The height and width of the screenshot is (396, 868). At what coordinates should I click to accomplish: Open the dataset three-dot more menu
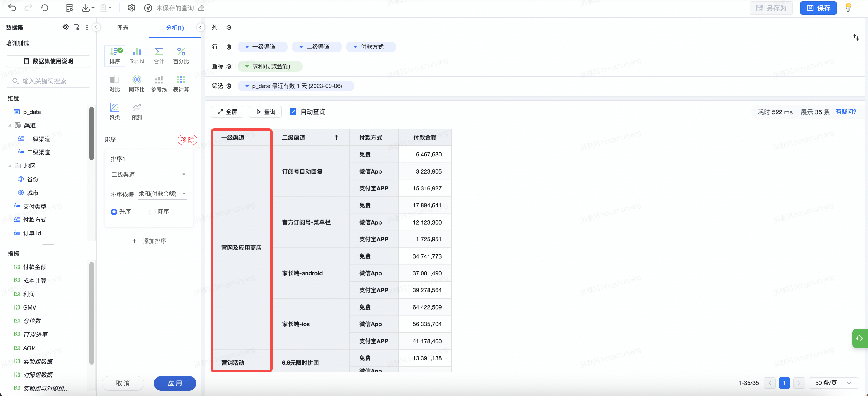click(x=87, y=27)
